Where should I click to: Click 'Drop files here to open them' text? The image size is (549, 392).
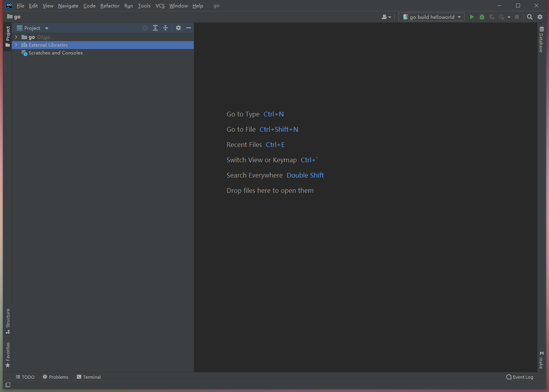tap(270, 191)
